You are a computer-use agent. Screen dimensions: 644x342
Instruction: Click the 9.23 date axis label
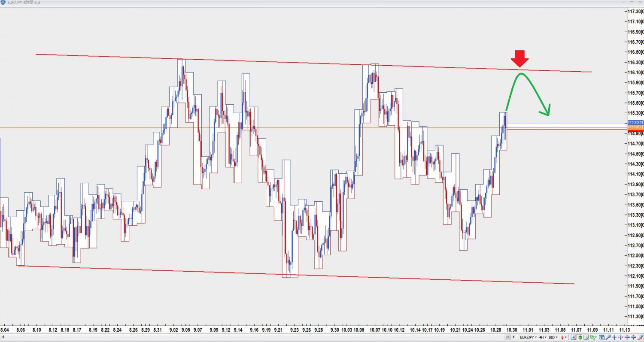[x=294, y=330]
